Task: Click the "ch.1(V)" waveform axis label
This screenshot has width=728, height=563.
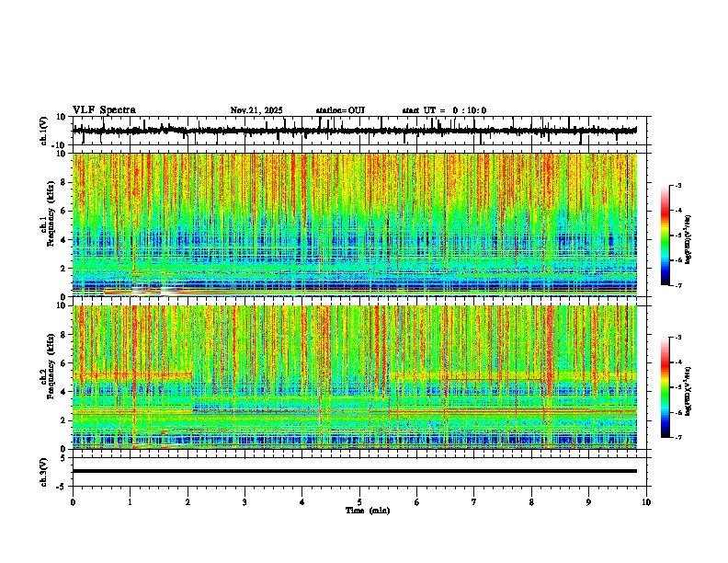Action: [44, 131]
